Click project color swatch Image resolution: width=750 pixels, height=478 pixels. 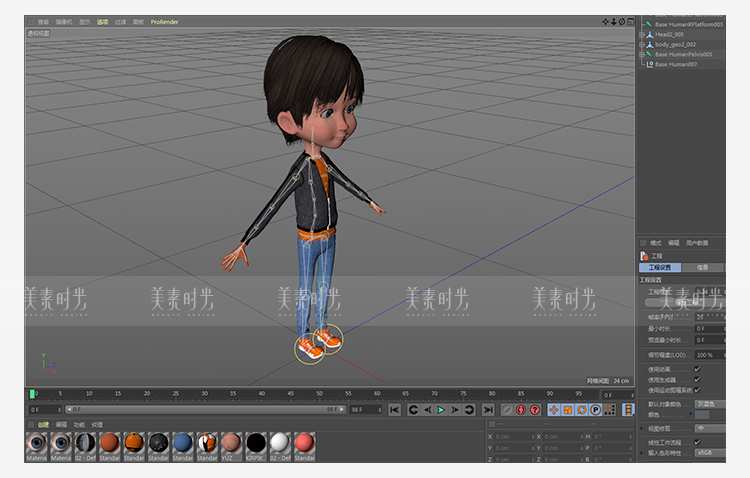point(702,415)
